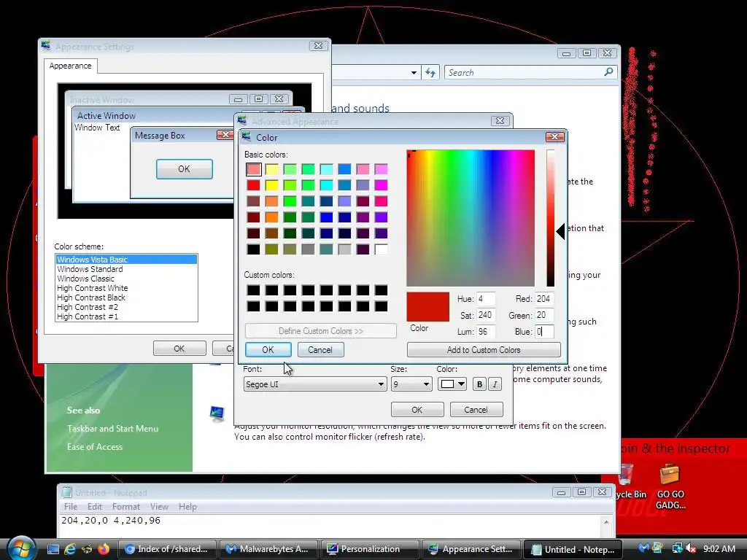The width and height of the screenshot is (747, 560).
Task: Focus the Sat value field
Action: tap(486, 315)
